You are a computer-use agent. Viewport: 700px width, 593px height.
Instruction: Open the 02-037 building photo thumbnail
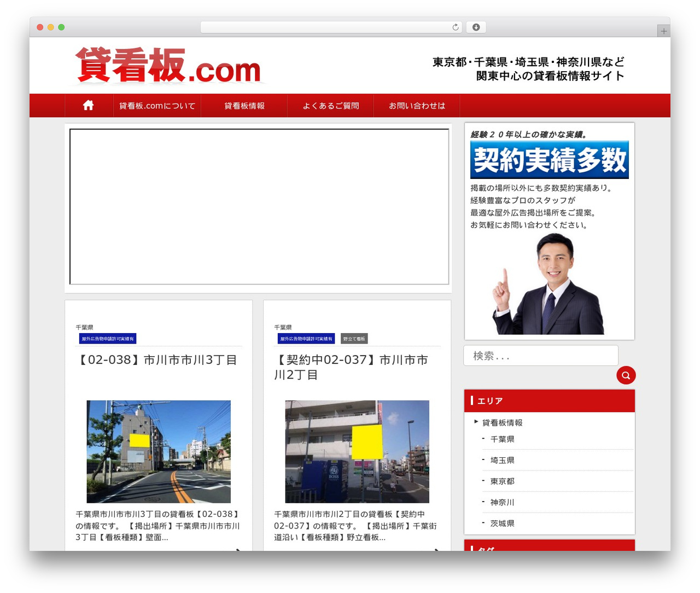point(357,451)
